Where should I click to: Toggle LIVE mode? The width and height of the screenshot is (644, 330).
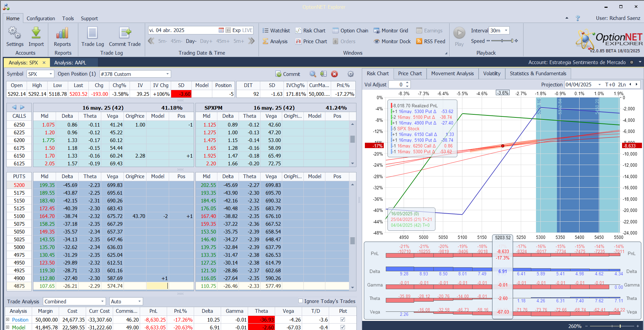(x=247, y=30)
